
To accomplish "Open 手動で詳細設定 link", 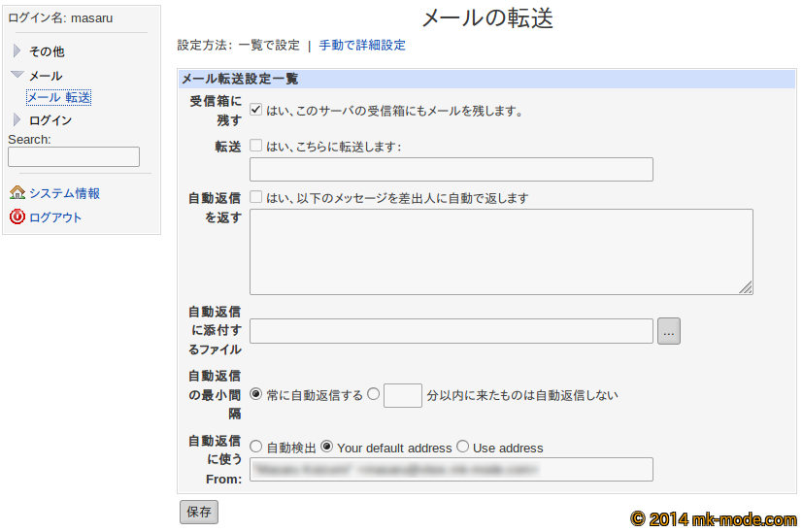I will click(362, 45).
